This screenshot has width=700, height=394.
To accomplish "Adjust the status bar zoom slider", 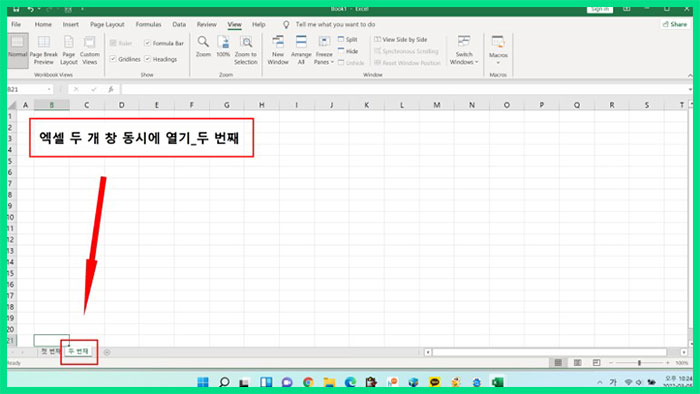I will (639, 363).
